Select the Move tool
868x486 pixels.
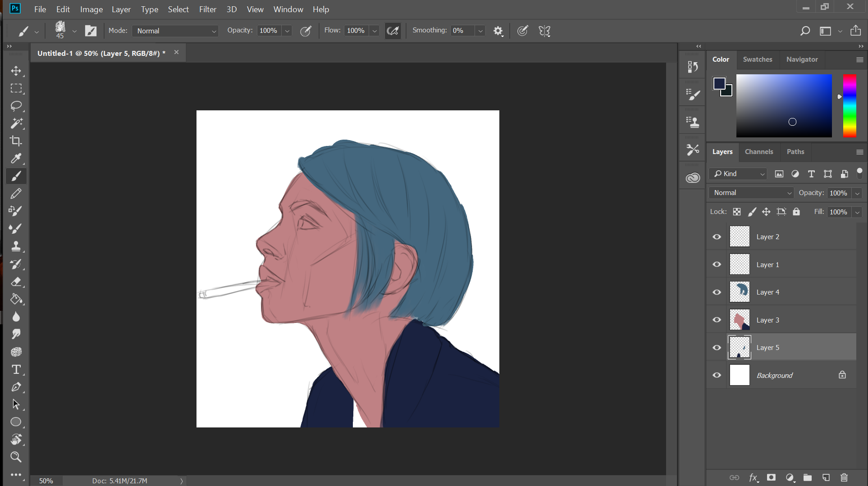(16, 71)
